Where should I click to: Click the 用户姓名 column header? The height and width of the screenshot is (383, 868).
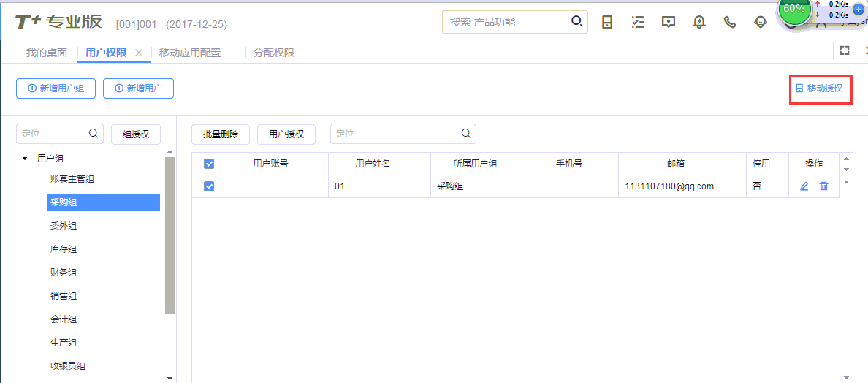click(x=379, y=164)
